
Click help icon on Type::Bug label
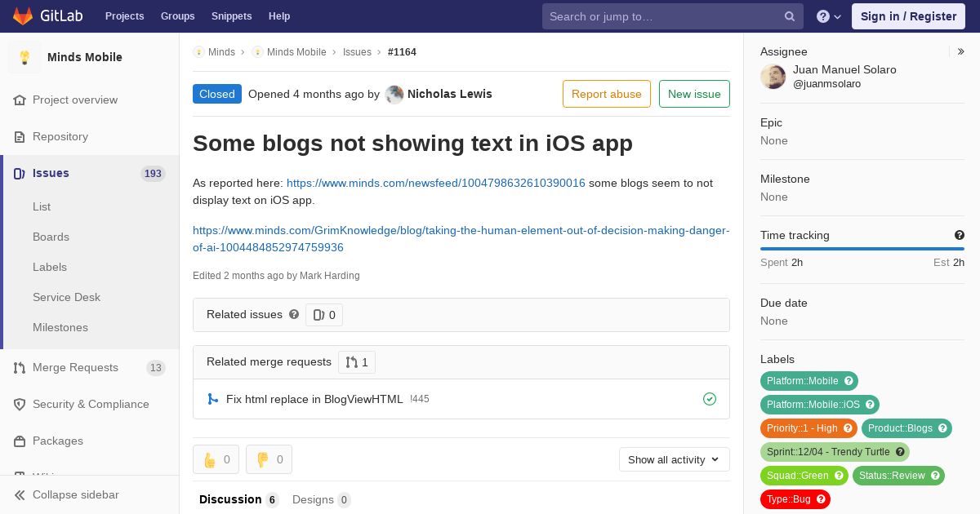821,499
